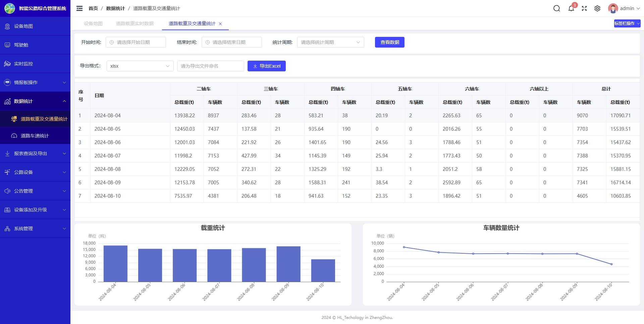
Task: Open the 设备地图 sidebar item
Action: 23,26
